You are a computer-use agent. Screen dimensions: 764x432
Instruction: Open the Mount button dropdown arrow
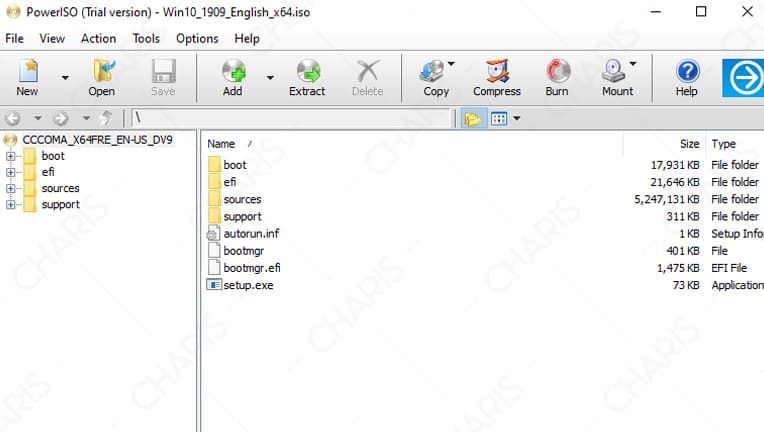point(632,64)
